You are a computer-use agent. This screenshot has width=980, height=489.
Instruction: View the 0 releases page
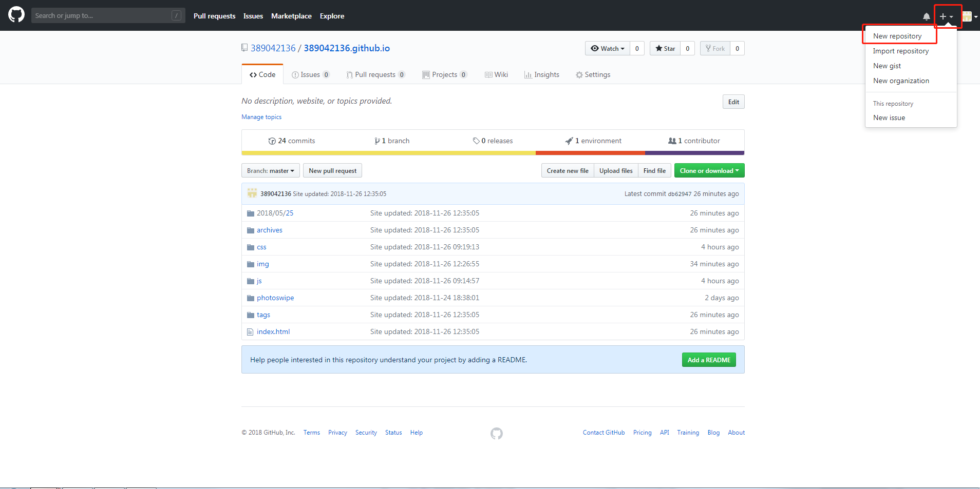click(493, 141)
